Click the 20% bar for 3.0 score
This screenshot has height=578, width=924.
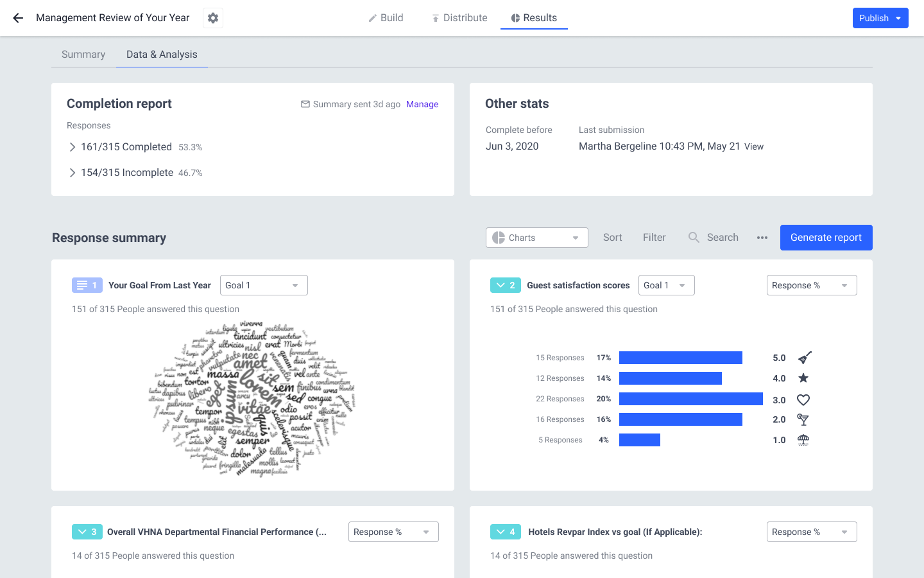point(690,399)
